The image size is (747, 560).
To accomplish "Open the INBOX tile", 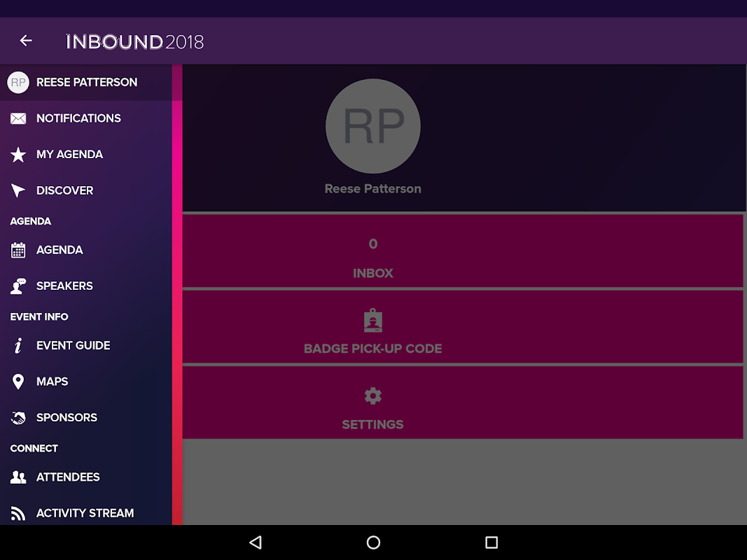I will 463,251.
